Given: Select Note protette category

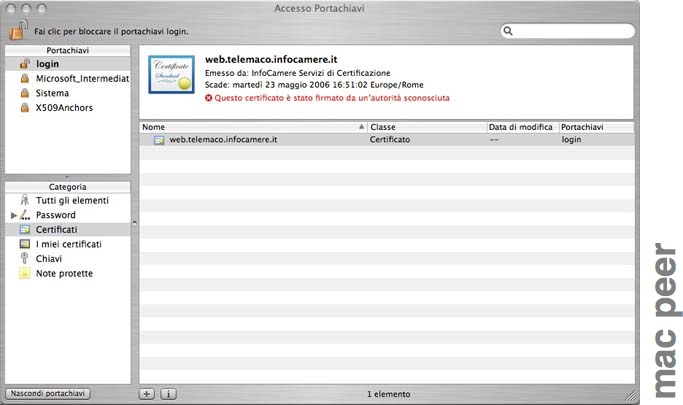Looking at the screenshot, I should pos(64,273).
